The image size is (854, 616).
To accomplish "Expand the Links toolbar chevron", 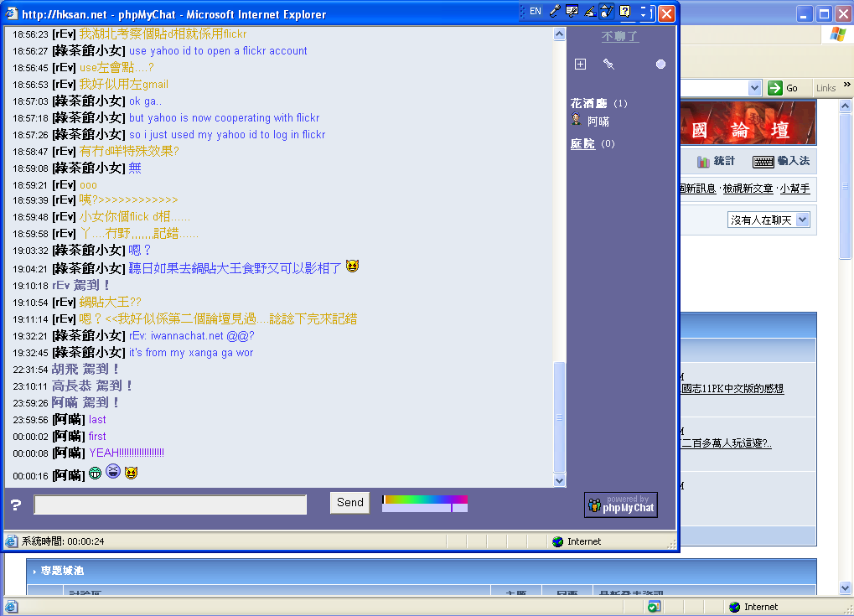I will coord(847,85).
